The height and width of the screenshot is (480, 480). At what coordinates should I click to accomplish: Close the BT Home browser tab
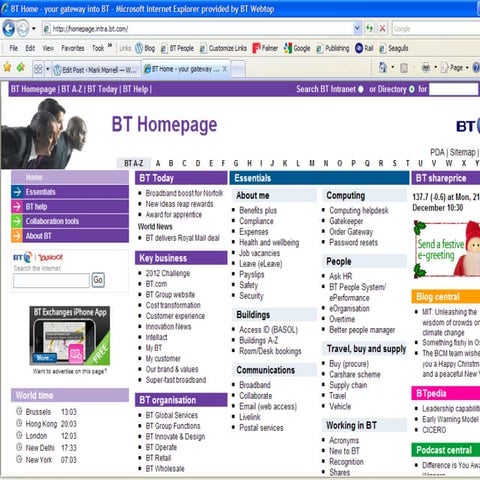point(225,69)
